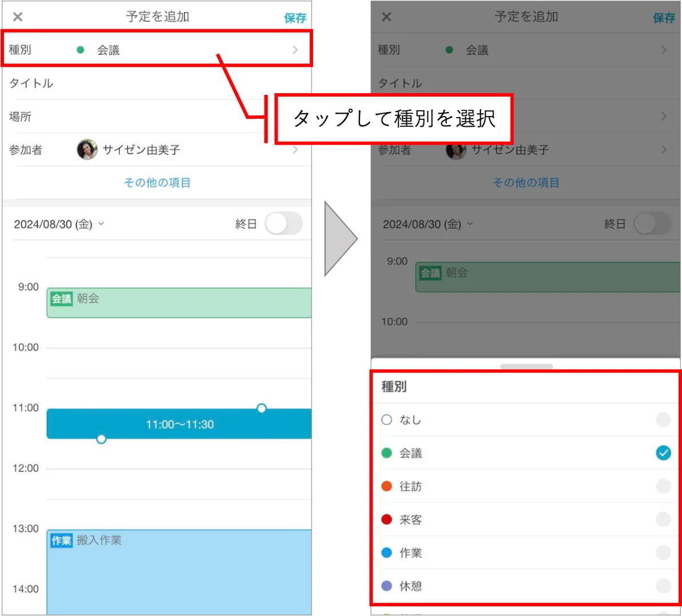Choose orange 往訪 category option
The image size is (682, 616).
tap(526, 486)
